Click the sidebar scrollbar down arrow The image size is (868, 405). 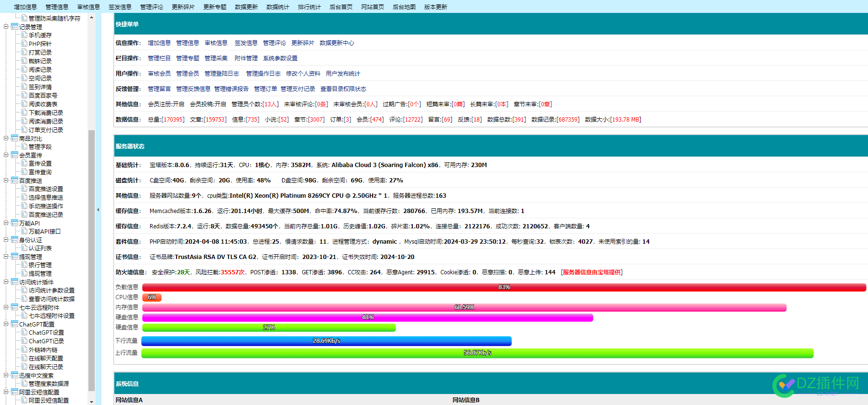pyautogui.click(x=91, y=401)
